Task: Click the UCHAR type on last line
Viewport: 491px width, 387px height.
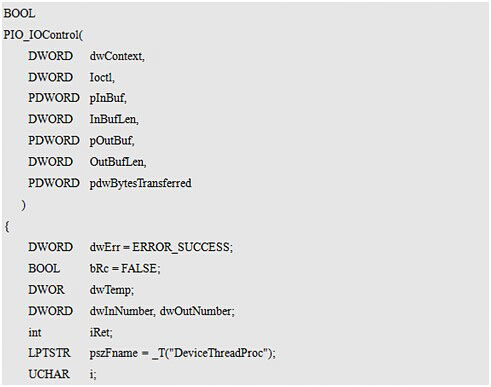Action: click(x=49, y=374)
